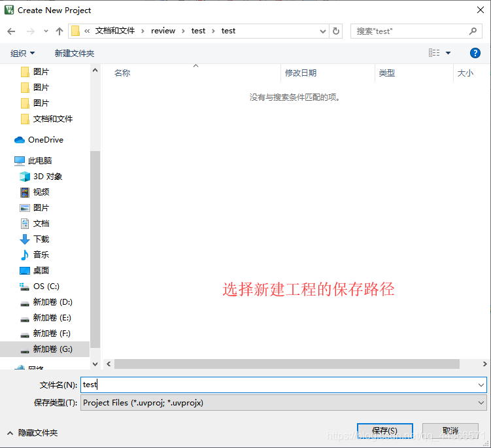Go up one folder level
Image resolution: width=491 pixels, height=448 pixels.
click(x=59, y=31)
